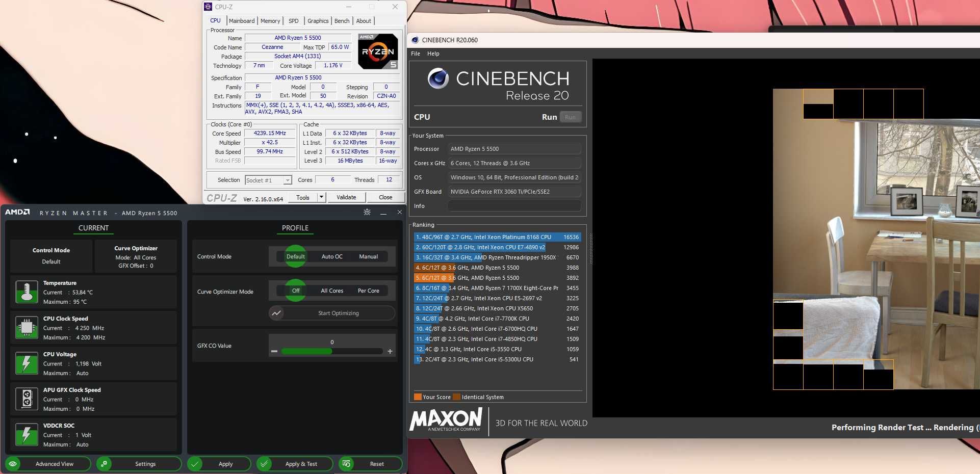Select ranking row Intel Xeon Platinum 8168
The image size is (980, 474).
pyautogui.click(x=497, y=237)
